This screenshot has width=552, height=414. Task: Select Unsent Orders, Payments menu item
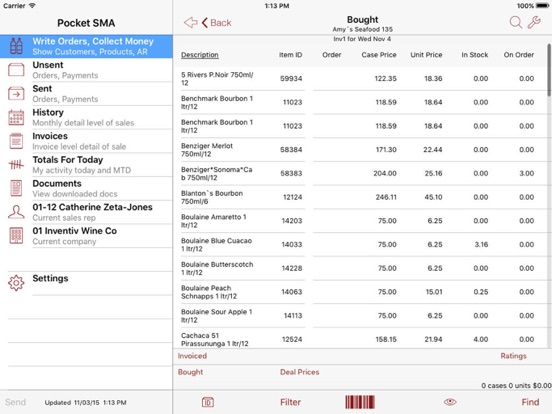click(86, 70)
